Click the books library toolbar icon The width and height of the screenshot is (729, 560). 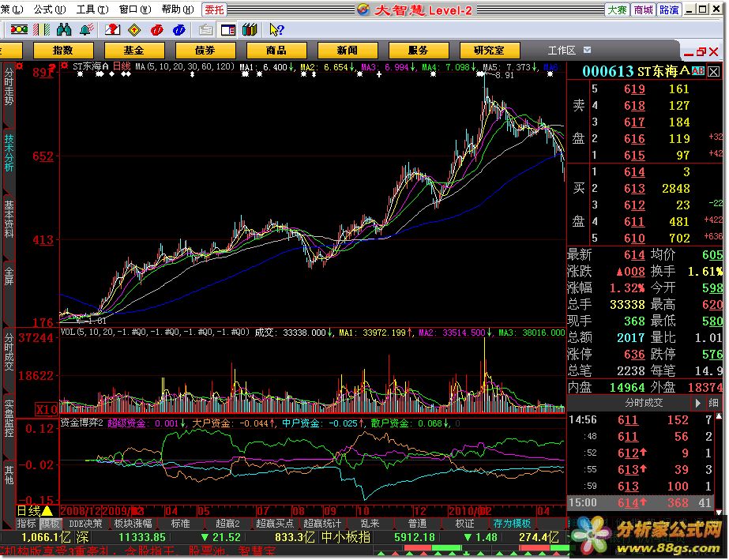pyautogui.click(x=250, y=29)
